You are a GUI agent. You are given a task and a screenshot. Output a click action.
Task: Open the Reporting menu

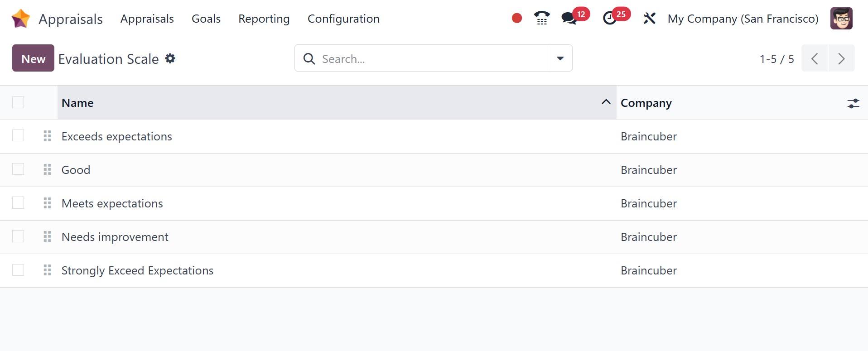[x=264, y=19]
